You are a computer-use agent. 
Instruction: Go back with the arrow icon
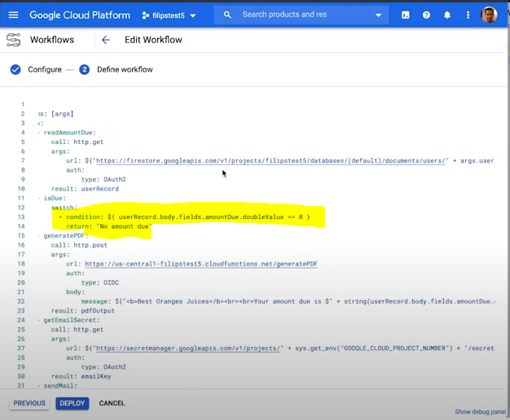pyautogui.click(x=106, y=40)
